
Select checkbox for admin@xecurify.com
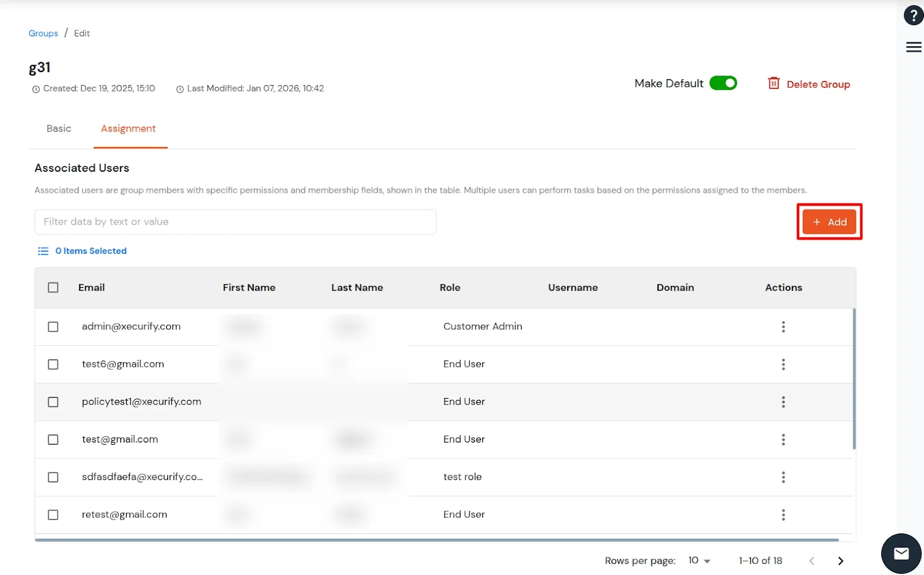pos(53,326)
